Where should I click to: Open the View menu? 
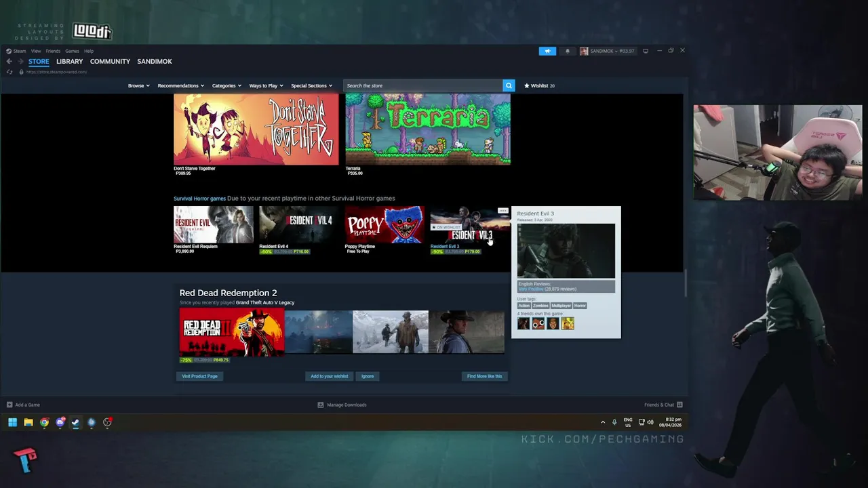(x=36, y=51)
